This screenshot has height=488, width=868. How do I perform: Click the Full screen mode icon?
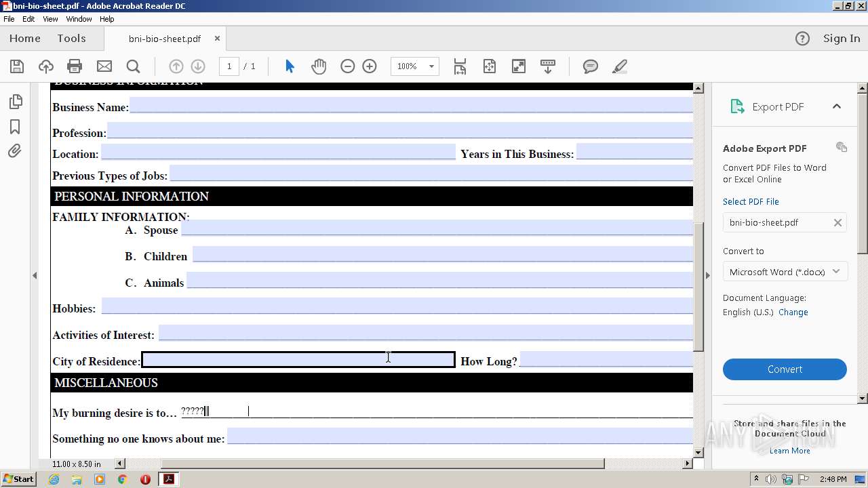(x=519, y=66)
